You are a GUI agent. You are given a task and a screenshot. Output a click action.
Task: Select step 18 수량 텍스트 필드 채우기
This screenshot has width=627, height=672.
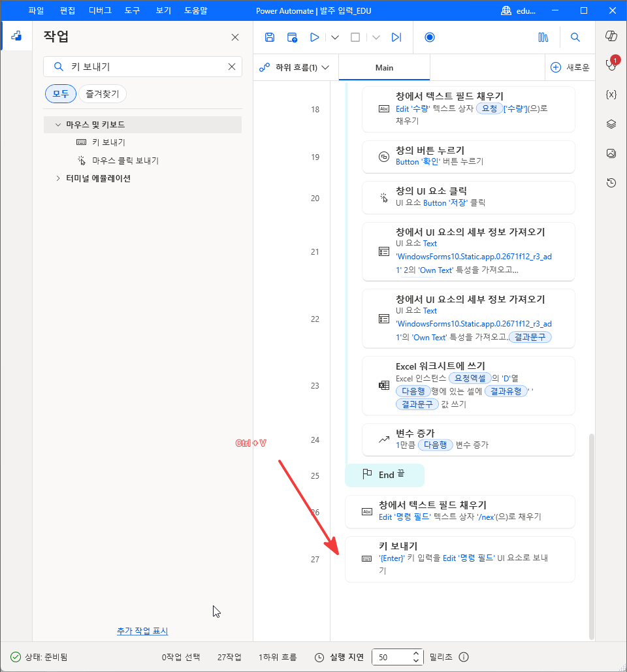[468, 109]
